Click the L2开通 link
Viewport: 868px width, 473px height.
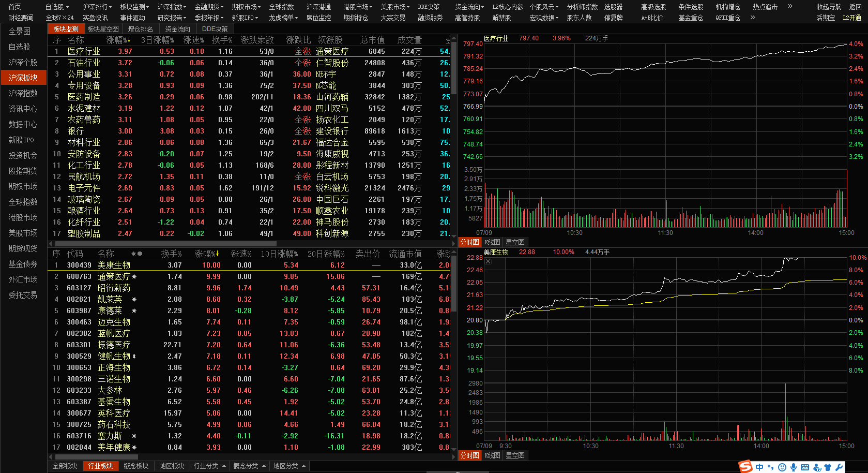point(852,18)
